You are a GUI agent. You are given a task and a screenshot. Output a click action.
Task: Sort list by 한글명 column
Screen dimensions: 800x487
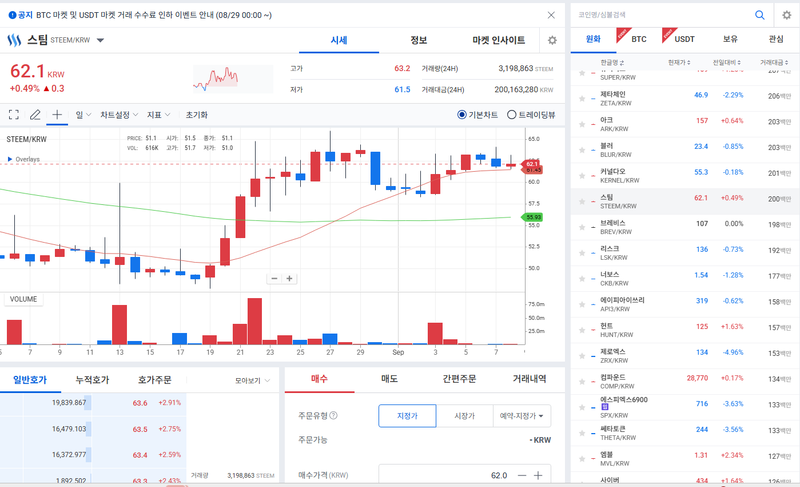[x=612, y=62]
